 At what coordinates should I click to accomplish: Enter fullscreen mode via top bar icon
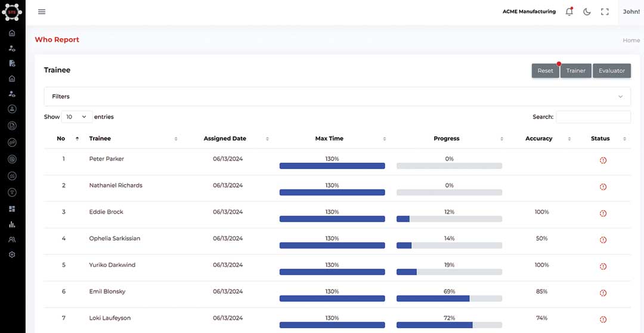point(605,12)
